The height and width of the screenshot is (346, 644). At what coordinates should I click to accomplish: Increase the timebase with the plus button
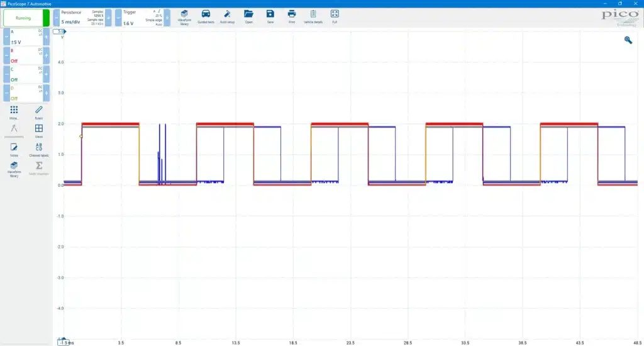[x=108, y=18]
